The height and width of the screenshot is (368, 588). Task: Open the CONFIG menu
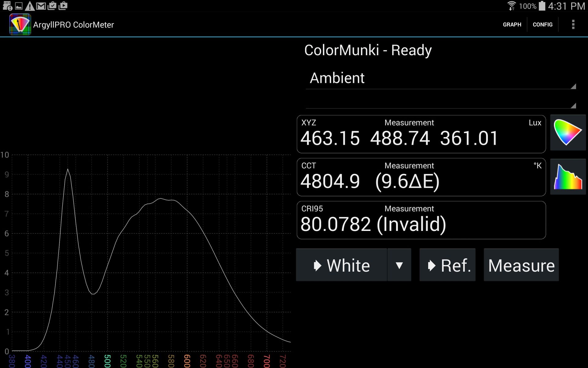pos(543,25)
